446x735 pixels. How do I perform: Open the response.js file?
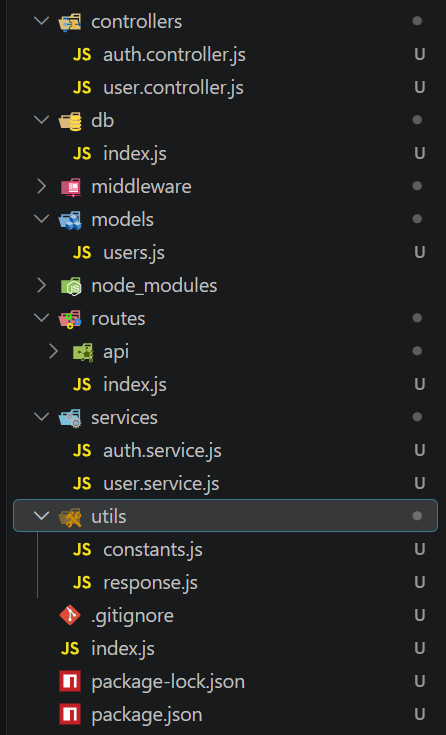pos(151,583)
